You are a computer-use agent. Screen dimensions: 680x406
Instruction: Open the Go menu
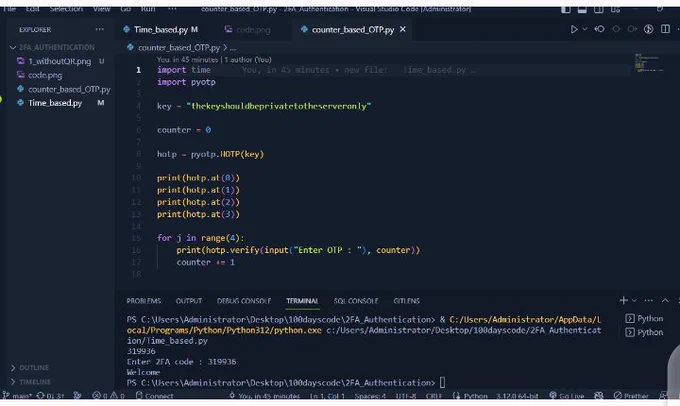click(125, 9)
